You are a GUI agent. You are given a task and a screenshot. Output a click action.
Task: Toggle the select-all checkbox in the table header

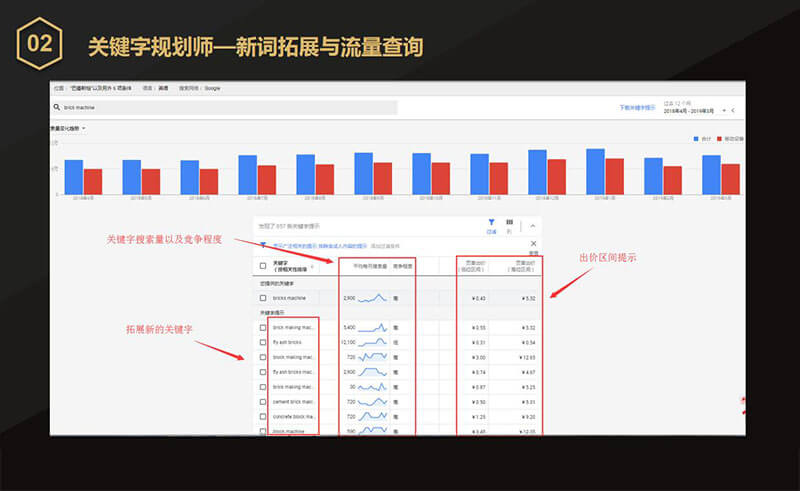click(x=263, y=266)
